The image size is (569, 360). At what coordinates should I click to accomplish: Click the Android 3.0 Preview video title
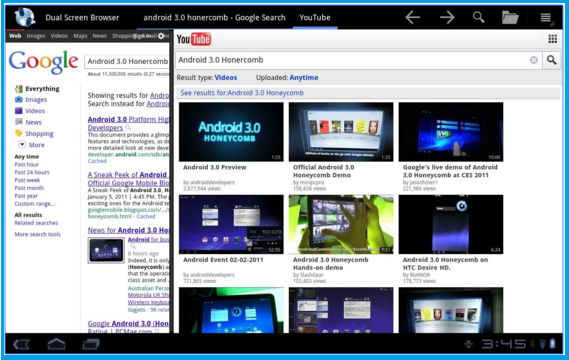214,167
